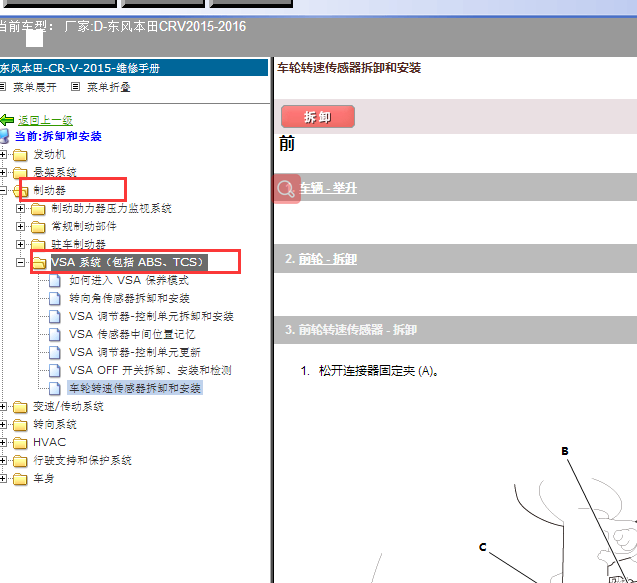Open VSA 调节器-控制单元更新 page
Viewport: 637px width, 583px height.
click(x=134, y=352)
